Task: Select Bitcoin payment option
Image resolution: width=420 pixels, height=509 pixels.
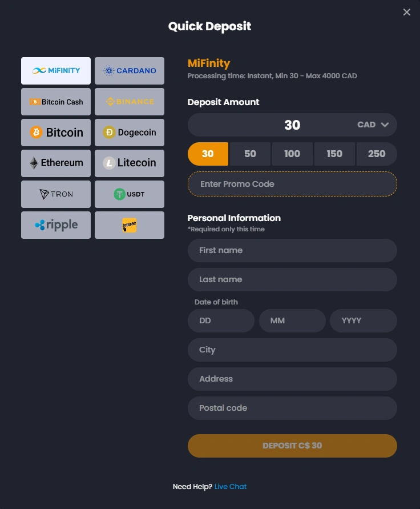Action: [56, 133]
